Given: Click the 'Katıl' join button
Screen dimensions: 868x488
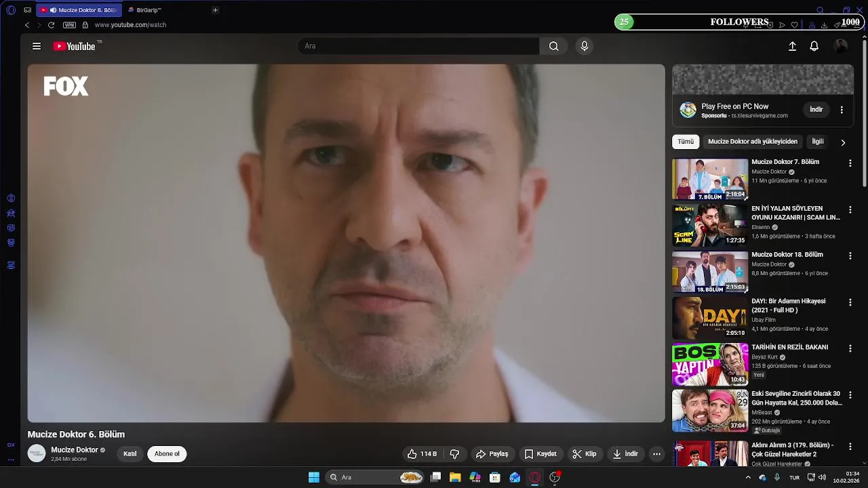Looking at the screenshot, I should (130, 454).
